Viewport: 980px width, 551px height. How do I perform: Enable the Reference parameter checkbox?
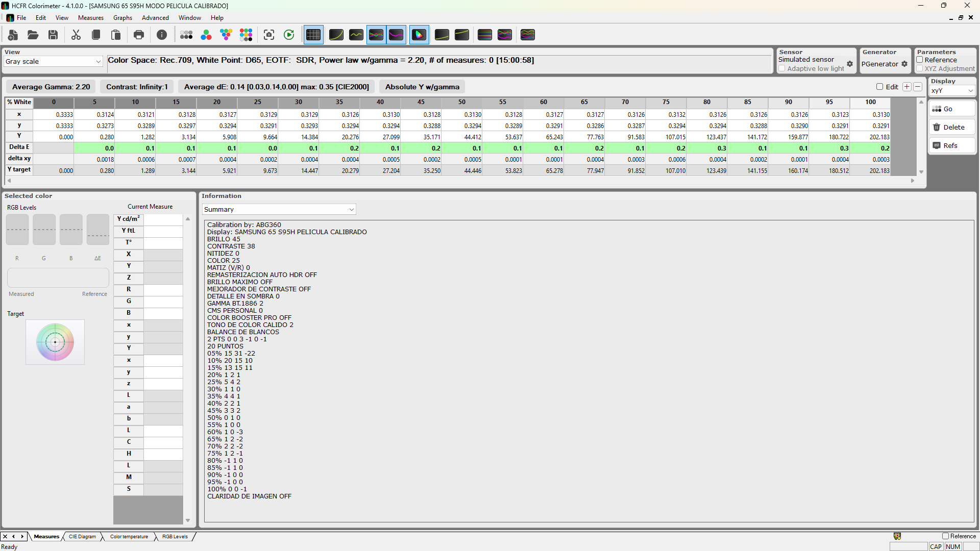pyautogui.click(x=920, y=60)
